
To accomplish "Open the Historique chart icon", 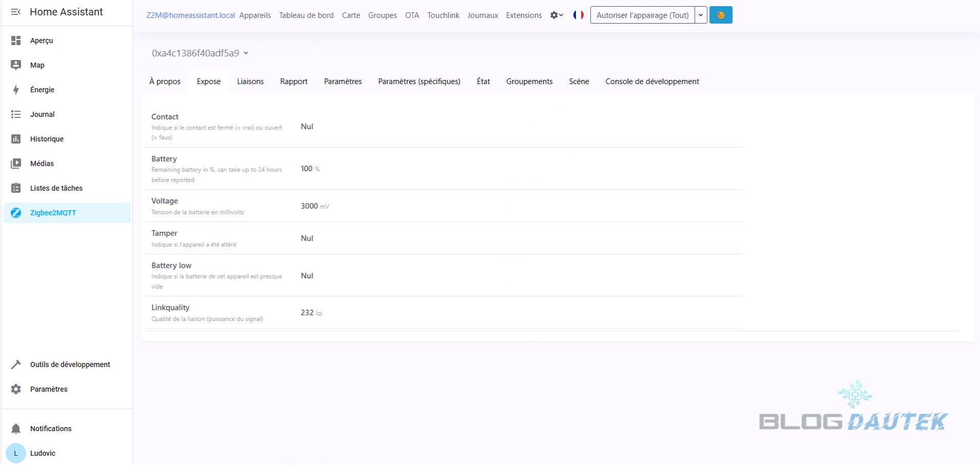I will [16, 139].
